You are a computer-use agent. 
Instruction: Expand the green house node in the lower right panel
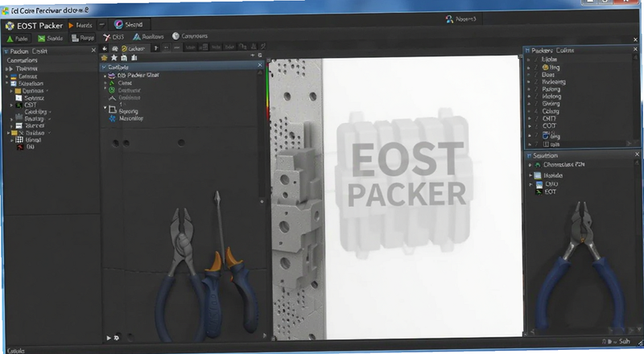530,165
